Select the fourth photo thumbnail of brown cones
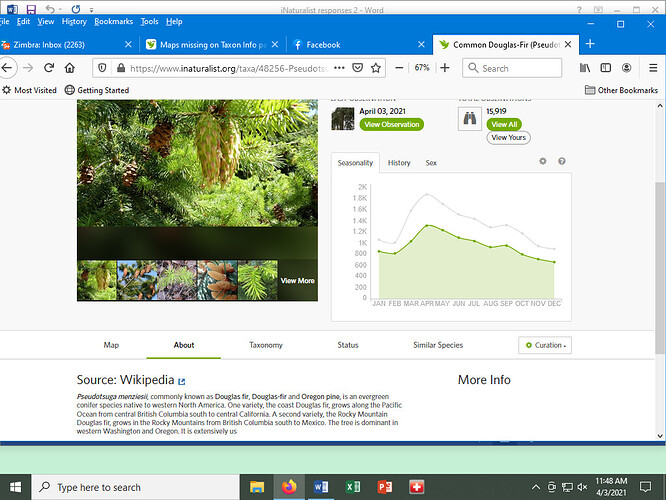Screen dimensions: 666x500 (217, 280)
